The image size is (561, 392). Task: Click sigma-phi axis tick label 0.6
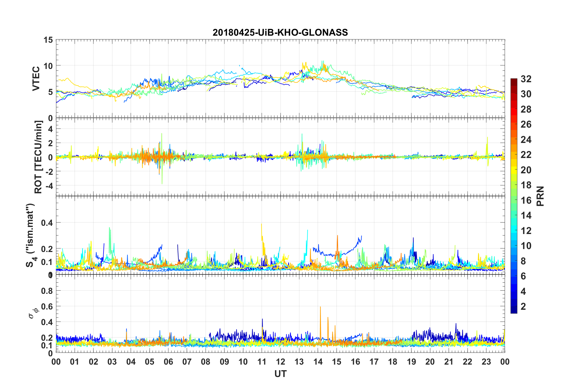47,307
